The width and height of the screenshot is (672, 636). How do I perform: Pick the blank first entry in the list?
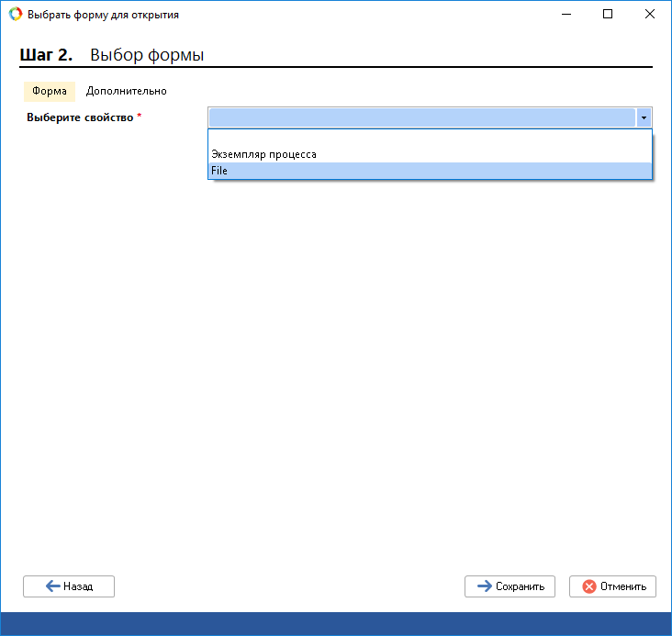430,139
